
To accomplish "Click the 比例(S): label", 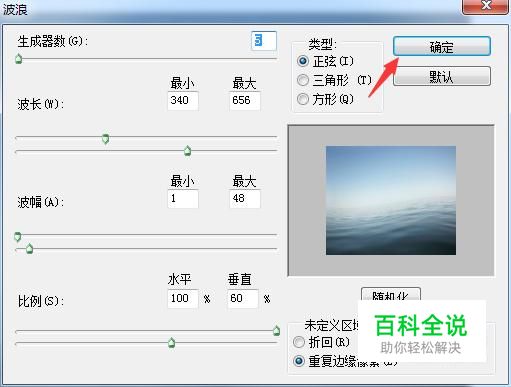I will coord(41,301).
